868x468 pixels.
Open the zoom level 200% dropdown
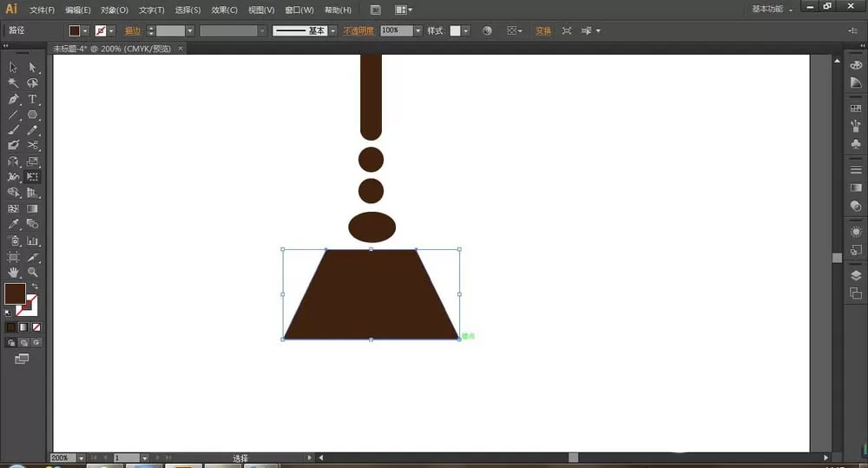[x=81, y=458]
